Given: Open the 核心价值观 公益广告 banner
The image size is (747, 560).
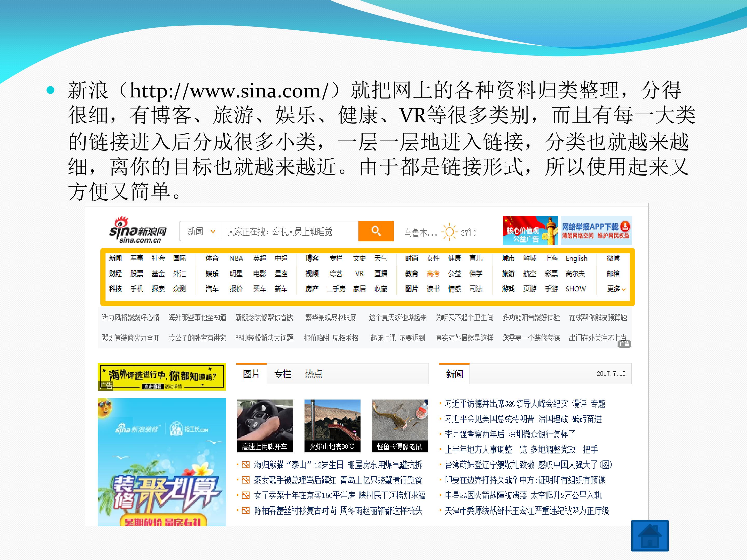Looking at the screenshot, I should point(530,230).
